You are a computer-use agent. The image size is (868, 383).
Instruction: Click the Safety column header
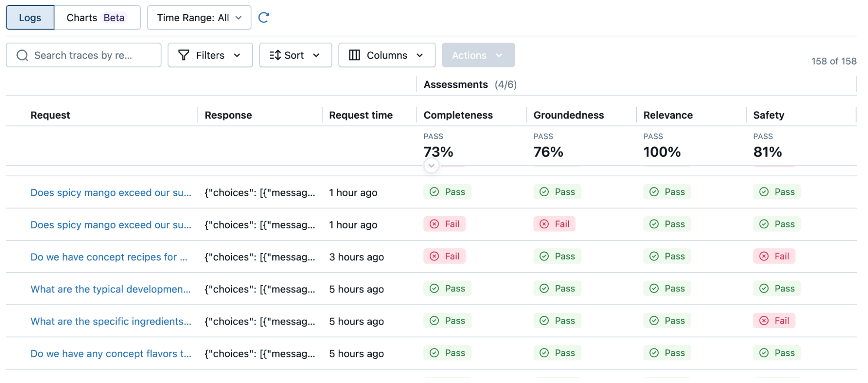[x=769, y=115]
